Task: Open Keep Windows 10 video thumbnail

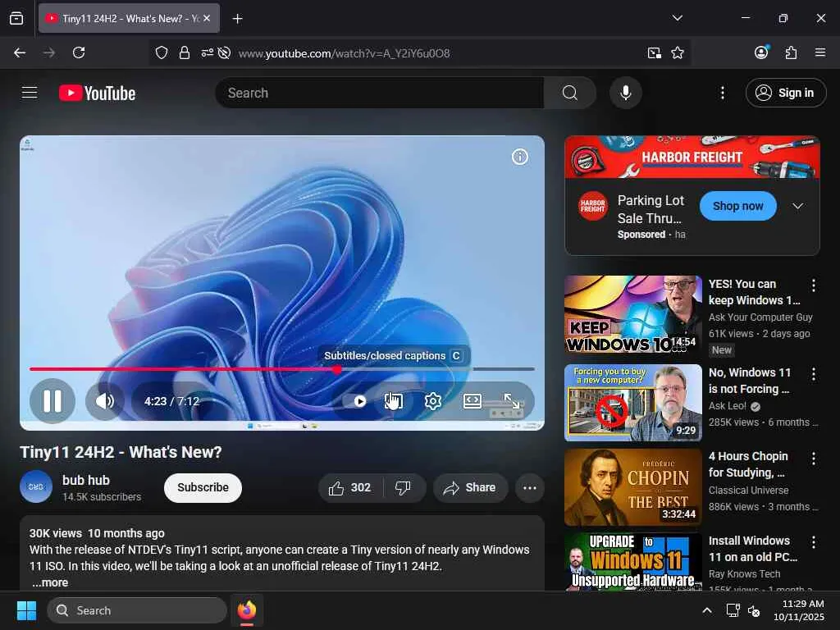Action: [633, 314]
